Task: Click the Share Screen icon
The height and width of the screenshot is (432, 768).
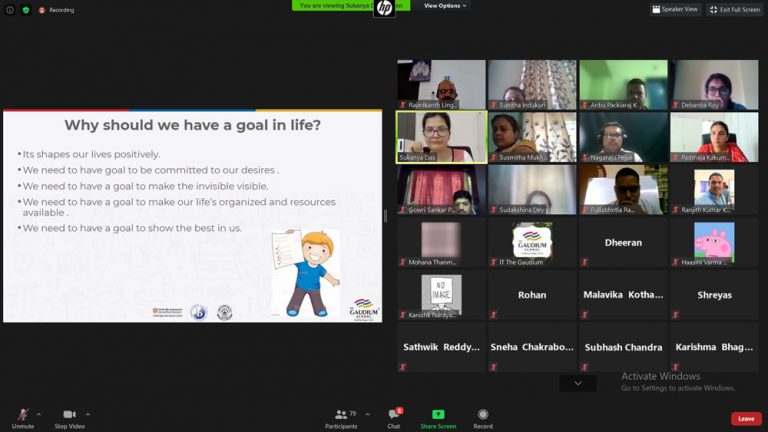Action: 438,415
